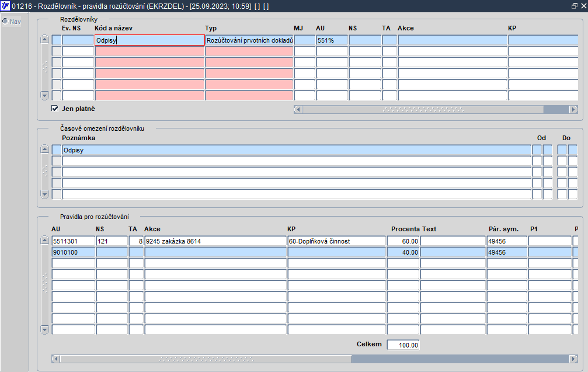Click the AU field showing 551%
Image resolution: width=588 pixels, height=372 pixels.
tap(332, 40)
